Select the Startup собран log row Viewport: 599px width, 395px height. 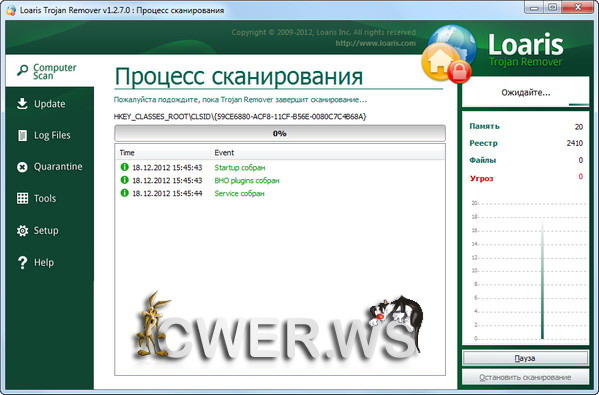[280, 167]
